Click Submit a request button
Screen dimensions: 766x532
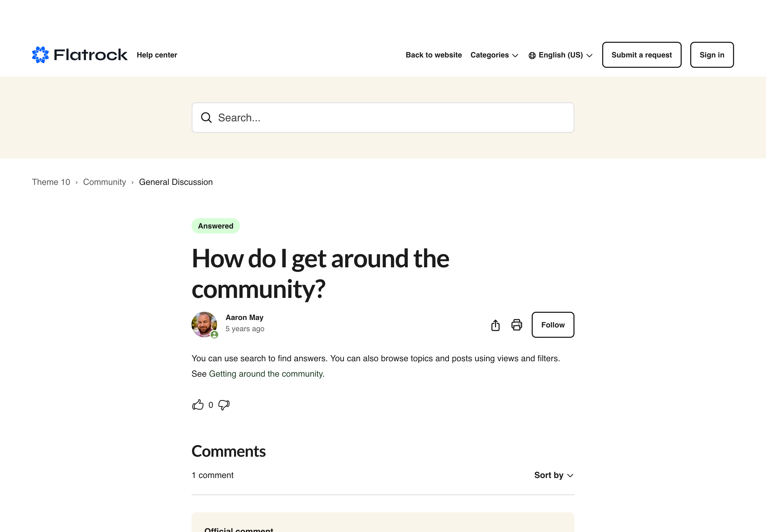641,55
